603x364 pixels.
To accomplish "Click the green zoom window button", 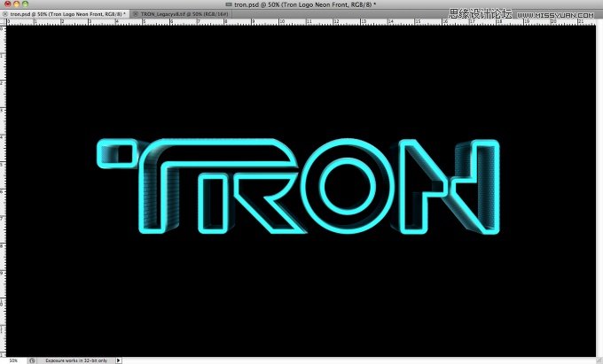I will [x=25, y=4].
